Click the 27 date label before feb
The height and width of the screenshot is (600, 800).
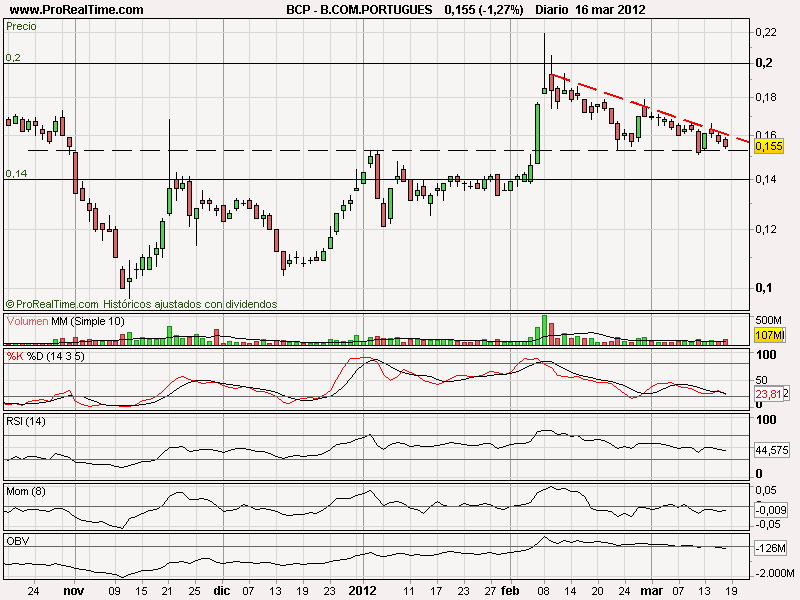point(490,591)
